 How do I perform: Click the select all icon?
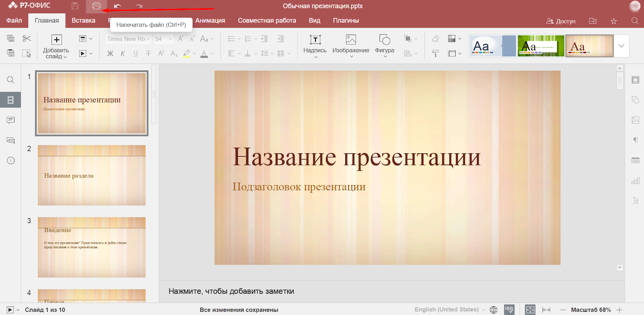27,53
